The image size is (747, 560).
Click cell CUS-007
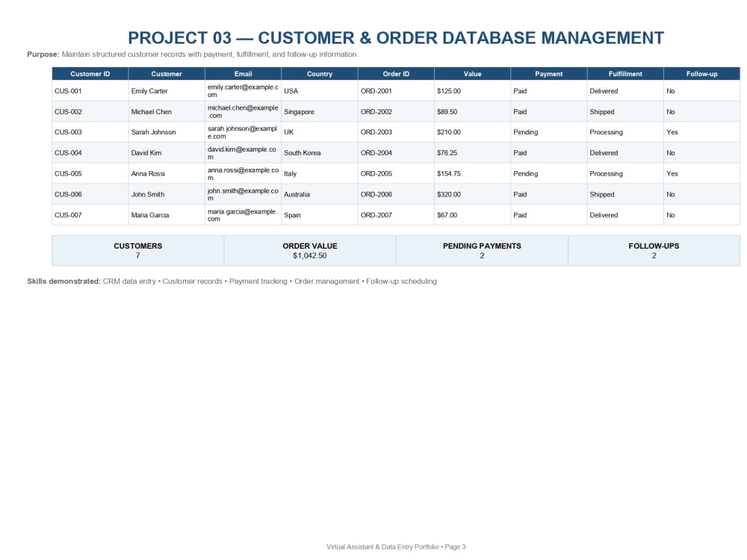(90, 215)
